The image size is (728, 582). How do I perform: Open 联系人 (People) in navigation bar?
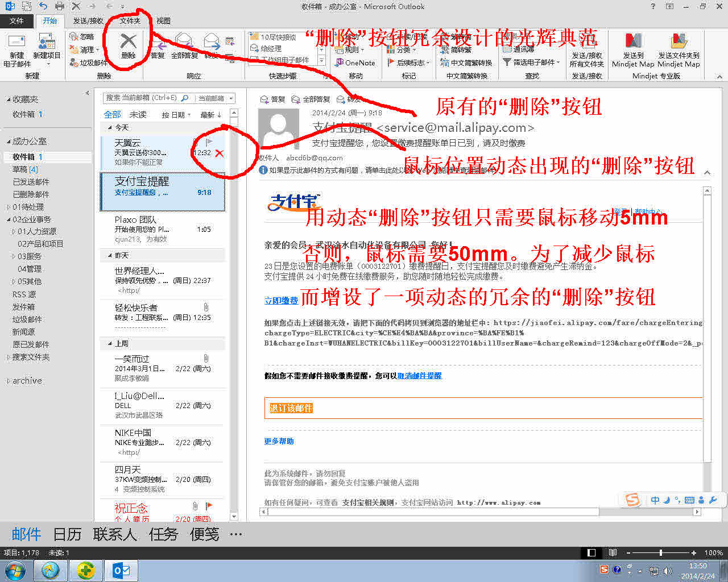(x=115, y=534)
